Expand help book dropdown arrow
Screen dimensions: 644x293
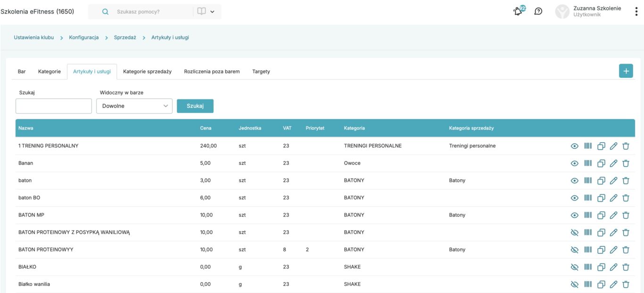click(x=212, y=12)
